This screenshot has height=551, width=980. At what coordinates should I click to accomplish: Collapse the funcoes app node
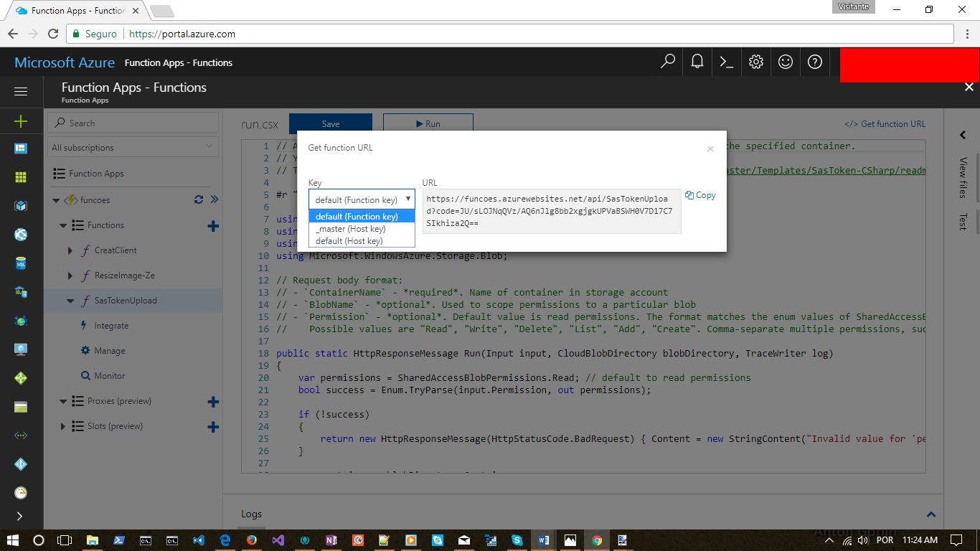[56, 200]
